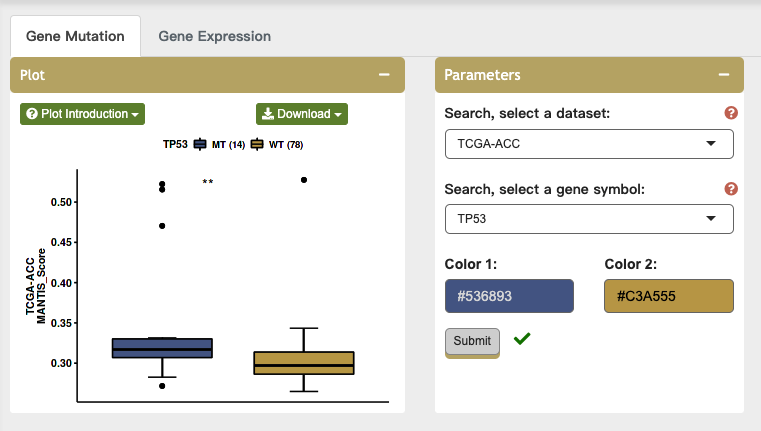Click the MT legend box icon
761x431 pixels.
pos(200,145)
